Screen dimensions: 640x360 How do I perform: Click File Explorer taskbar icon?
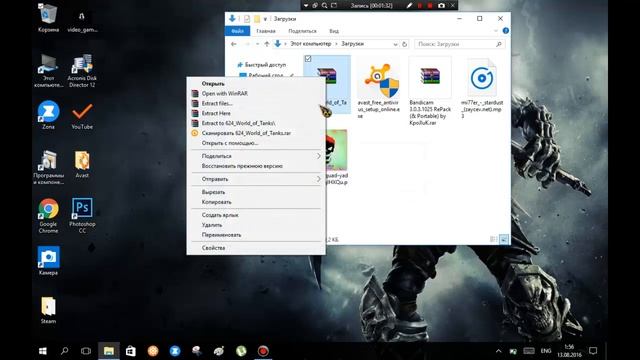tap(109, 351)
